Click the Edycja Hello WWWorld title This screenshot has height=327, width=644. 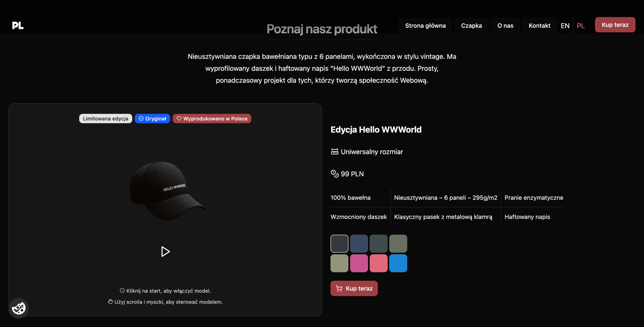(376, 130)
